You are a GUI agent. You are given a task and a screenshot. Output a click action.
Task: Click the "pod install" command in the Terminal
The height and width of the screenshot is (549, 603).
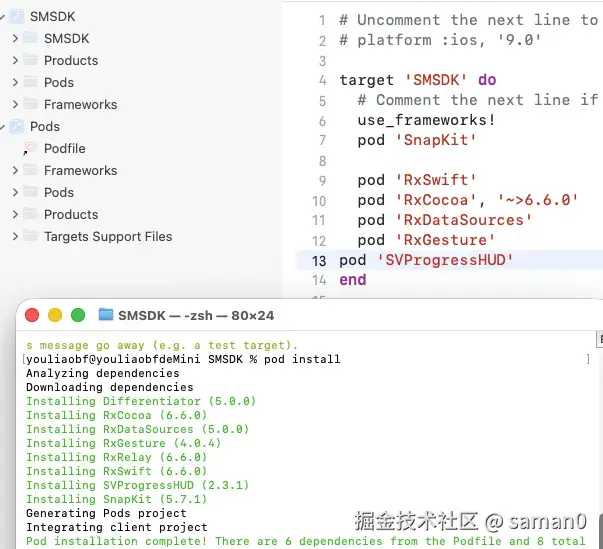[302, 359]
